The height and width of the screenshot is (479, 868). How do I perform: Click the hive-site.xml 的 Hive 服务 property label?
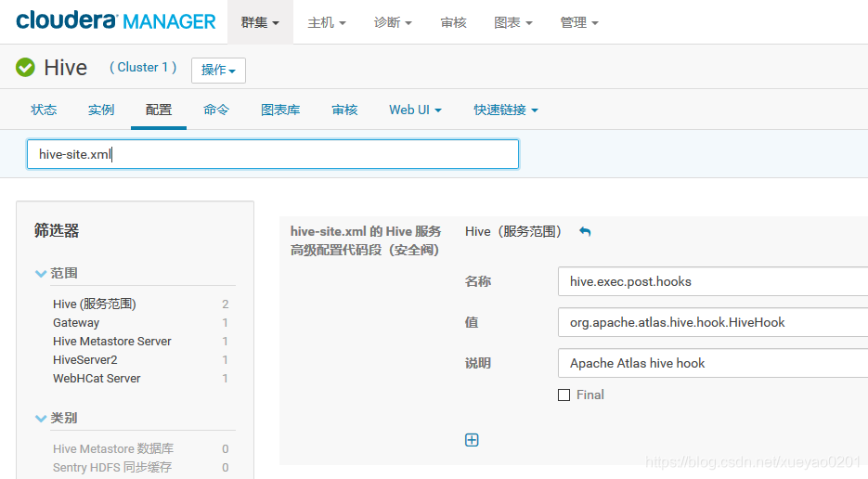pyautogui.click(x=366, y=240)
